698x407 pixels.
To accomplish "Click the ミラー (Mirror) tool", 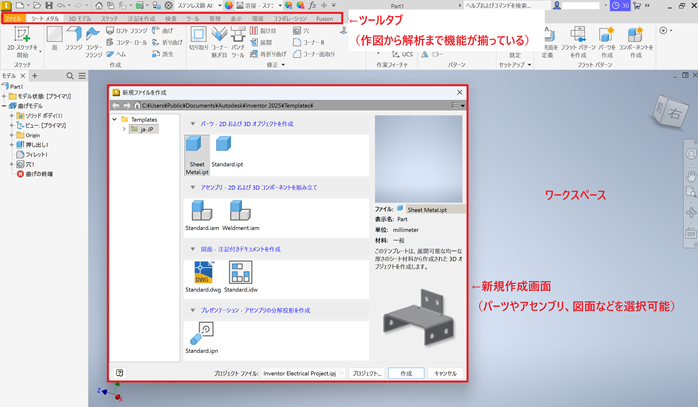I will [x=432, y=54].
